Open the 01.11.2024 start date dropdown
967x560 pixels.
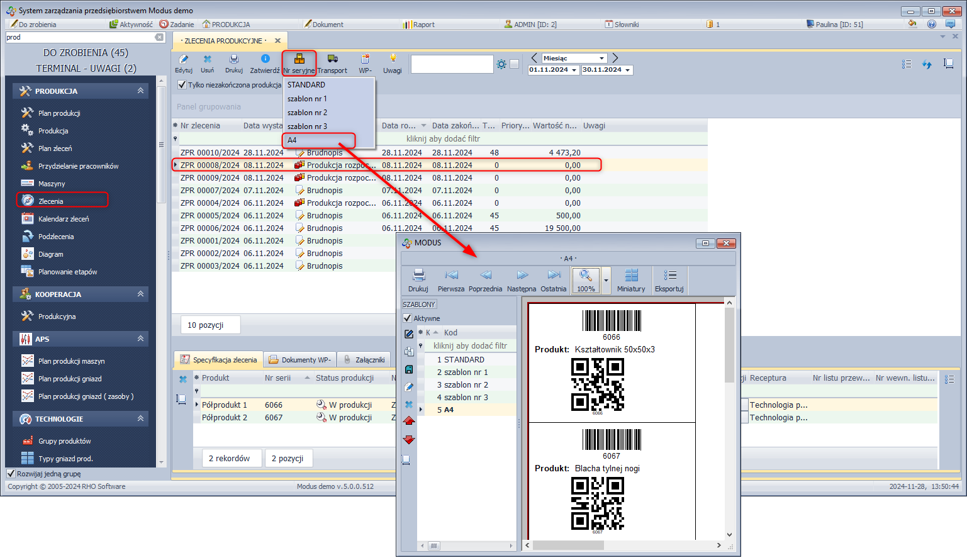coord(574,70)
